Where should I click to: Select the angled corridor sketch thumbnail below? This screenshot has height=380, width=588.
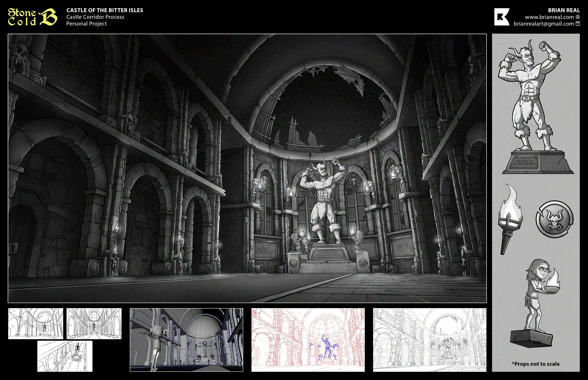point(65,356)
